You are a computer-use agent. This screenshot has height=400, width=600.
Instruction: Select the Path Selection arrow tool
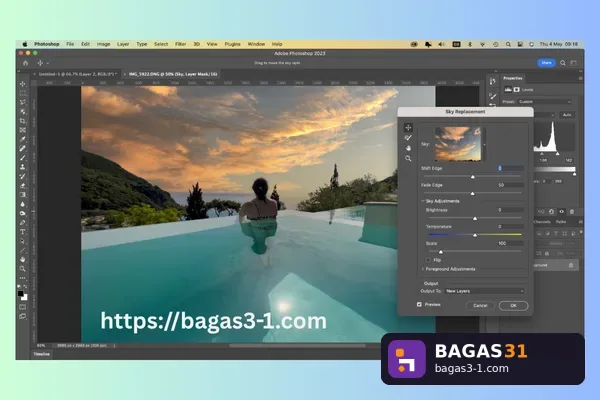23,241
